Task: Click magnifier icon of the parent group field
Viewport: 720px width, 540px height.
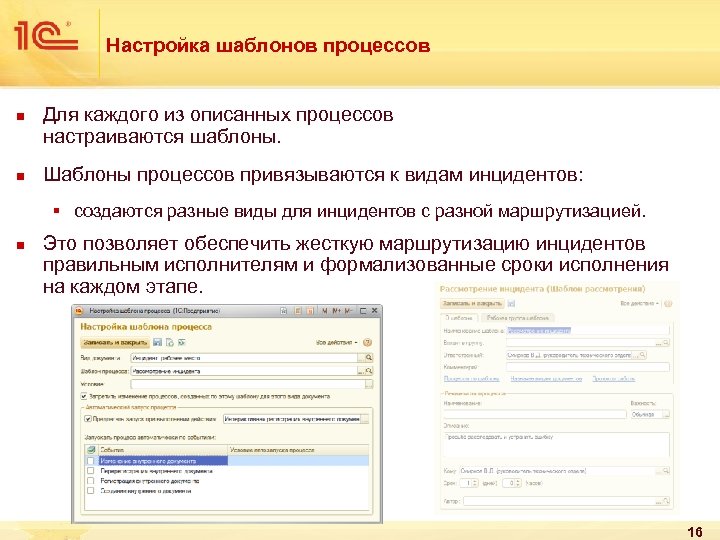Action: pos(666,343)
